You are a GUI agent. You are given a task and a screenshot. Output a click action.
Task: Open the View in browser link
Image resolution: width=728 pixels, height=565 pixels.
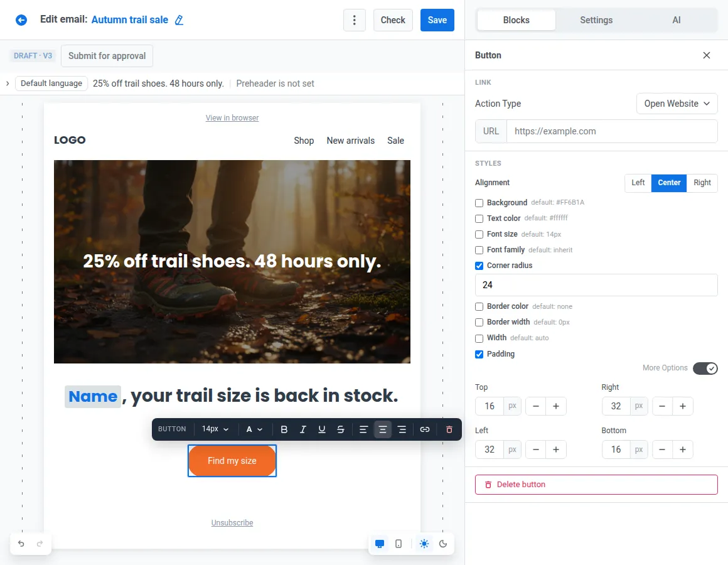pos(232,118)
